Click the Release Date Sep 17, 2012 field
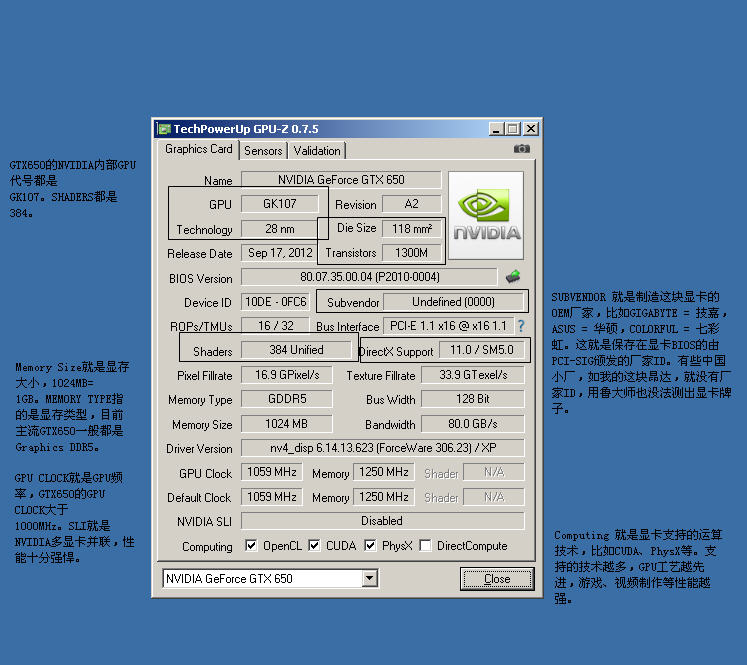The image size is (747, 665). tap(280, 253)
